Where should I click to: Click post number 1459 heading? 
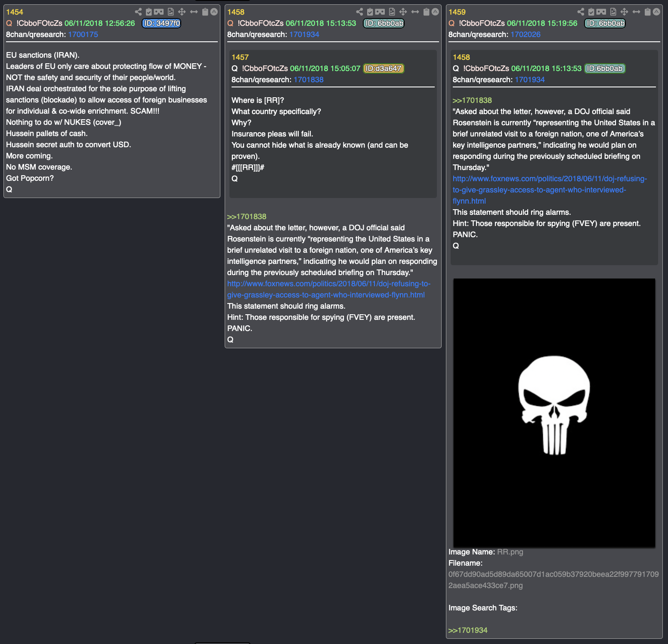[457, 12]
